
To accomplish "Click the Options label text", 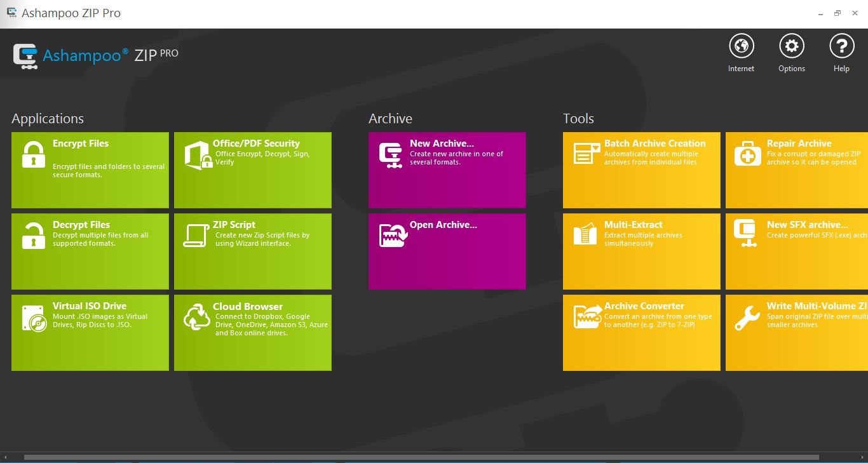I will (x=792, y=69).
